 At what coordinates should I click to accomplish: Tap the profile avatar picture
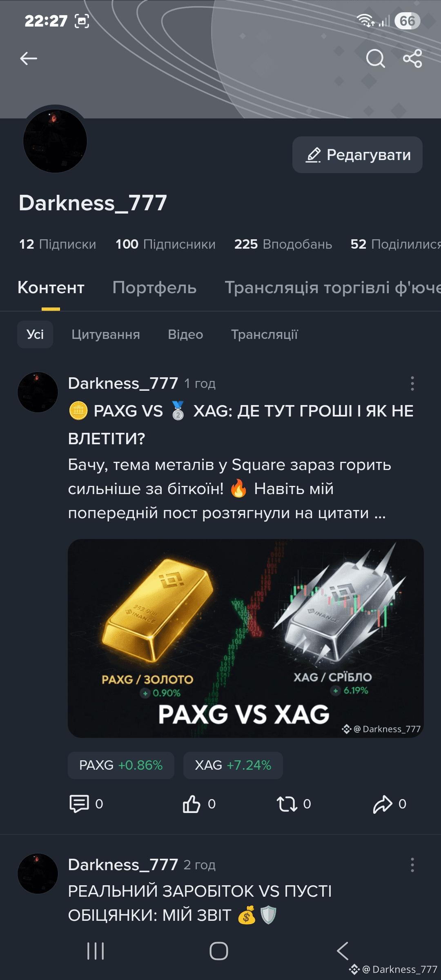(x=55, y=141)
